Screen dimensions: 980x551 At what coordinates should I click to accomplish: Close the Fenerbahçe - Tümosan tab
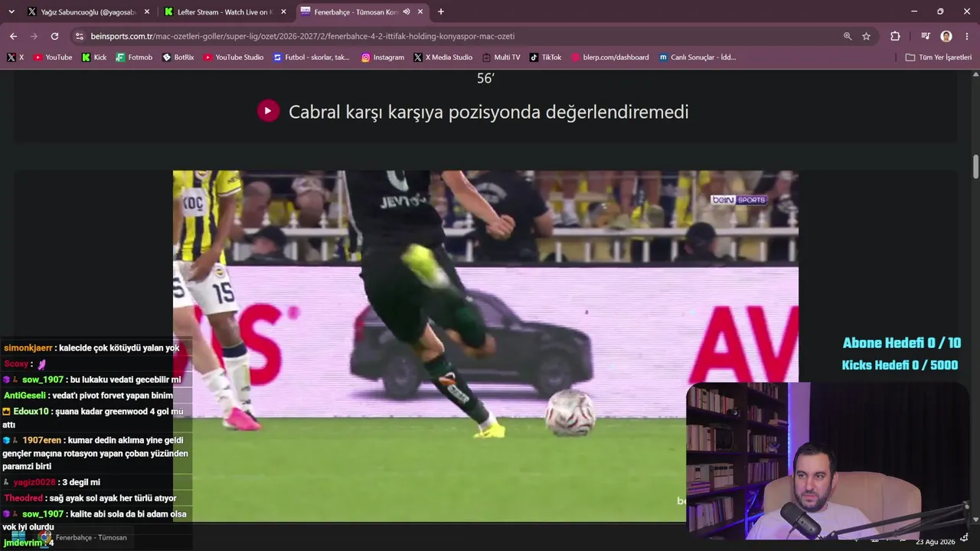(x=420, y=11)
